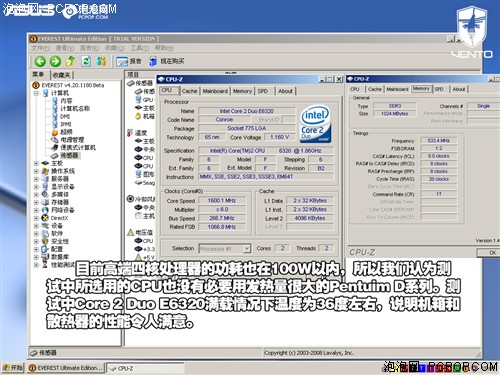Click OK button in right CPU-Z window
Image resolution: width=500 pixels, height=375 pixels.
(x=488, y=253)
